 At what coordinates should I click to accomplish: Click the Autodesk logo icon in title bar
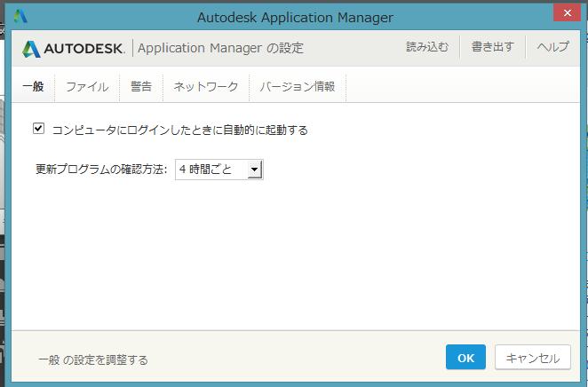click(20, 16)
